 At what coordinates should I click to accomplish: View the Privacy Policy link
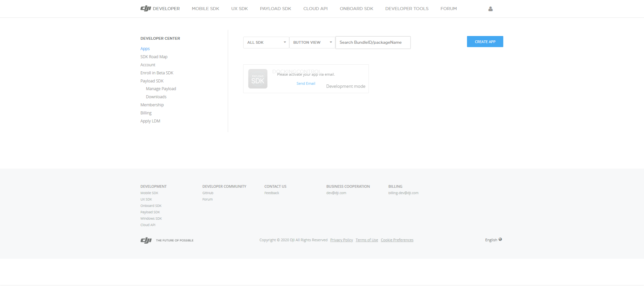pos(341,240)
